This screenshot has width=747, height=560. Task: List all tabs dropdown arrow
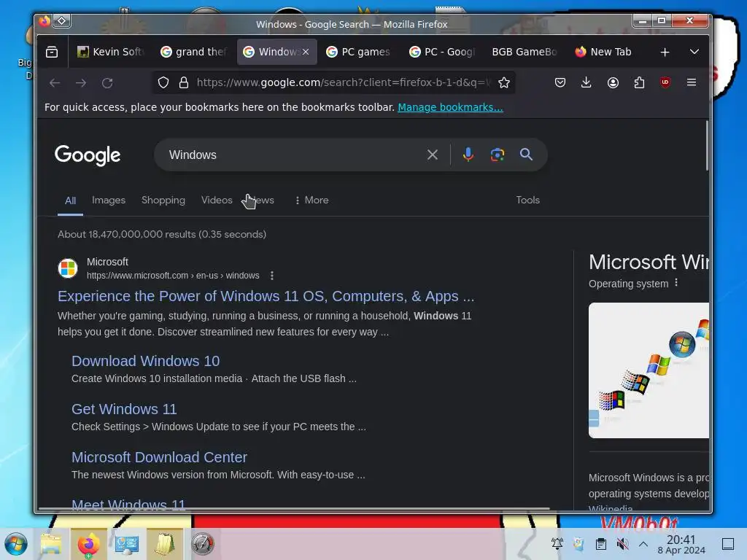coord(694,52)
